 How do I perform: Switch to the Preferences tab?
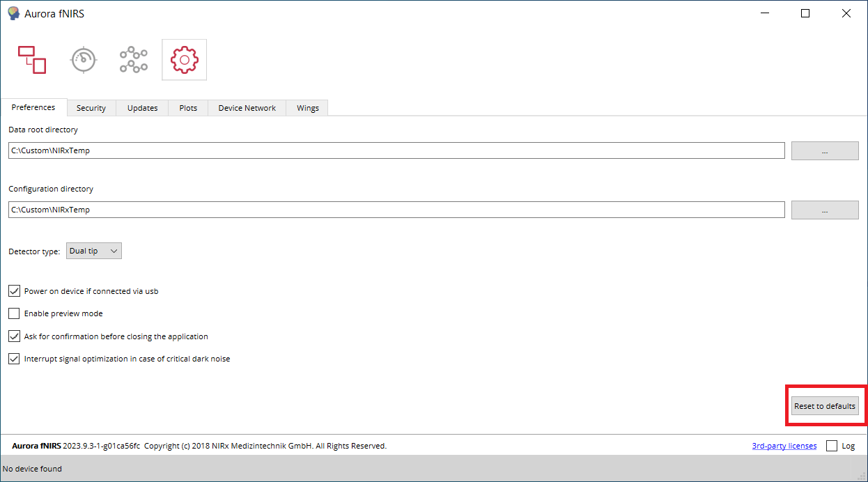(x=33, y=107)
